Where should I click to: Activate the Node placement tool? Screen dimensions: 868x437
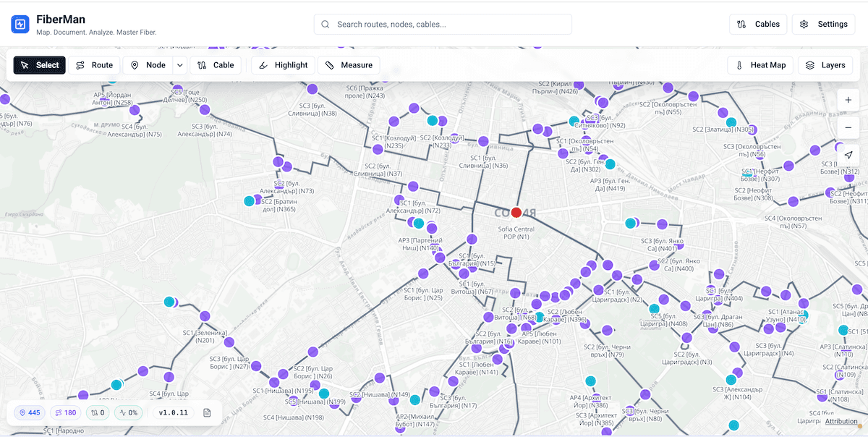point(149,64)
